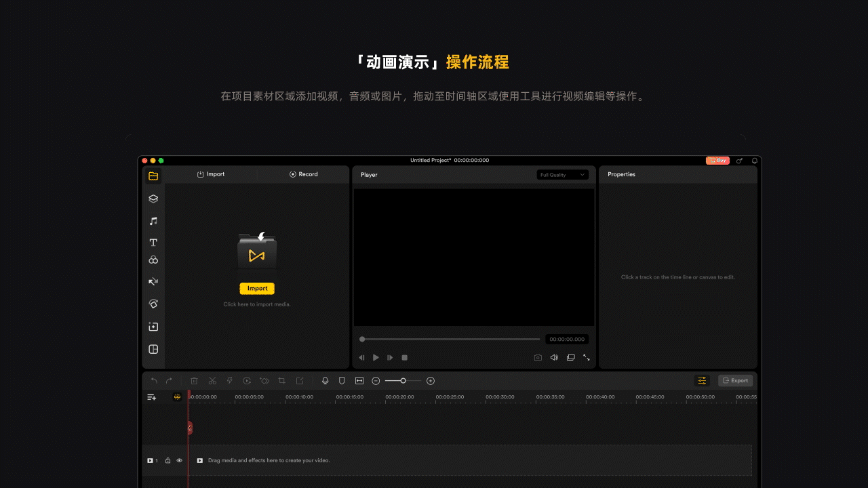Start voiceover with microphone icon
The height and width of the screenshot is (488, 868).
pos(325,381)
